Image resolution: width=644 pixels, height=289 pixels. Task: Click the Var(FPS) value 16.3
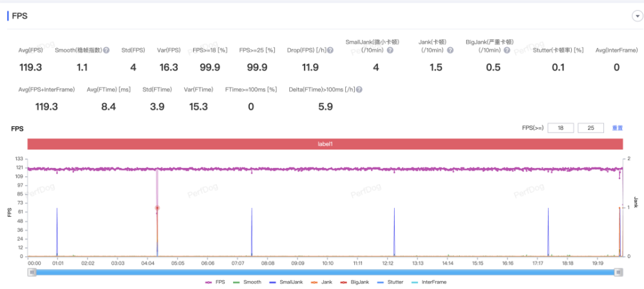point(168,68)
